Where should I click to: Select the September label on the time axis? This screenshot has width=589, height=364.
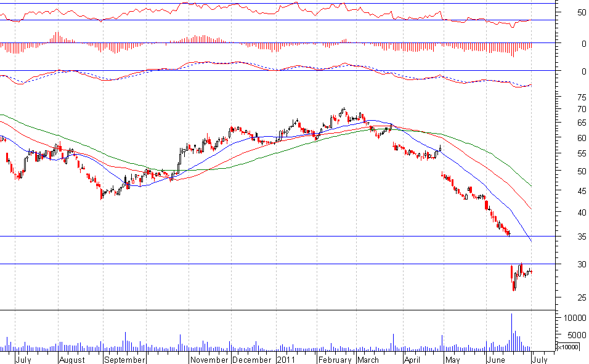click(x=124, y=360)
